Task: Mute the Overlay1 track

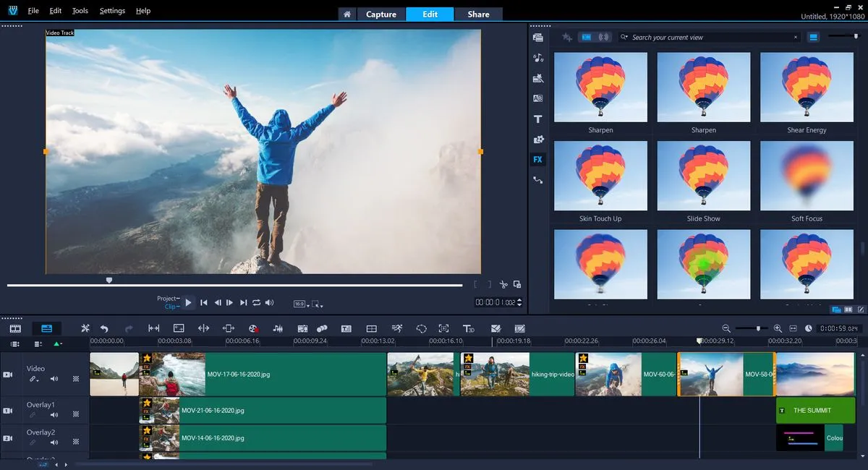Action: [54, 414]
